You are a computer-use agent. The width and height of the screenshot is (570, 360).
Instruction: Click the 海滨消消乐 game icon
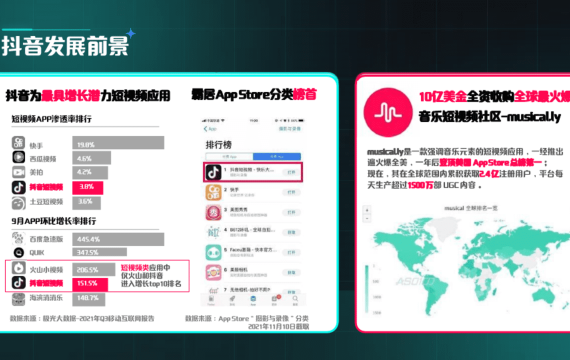(x=19, y=299)
